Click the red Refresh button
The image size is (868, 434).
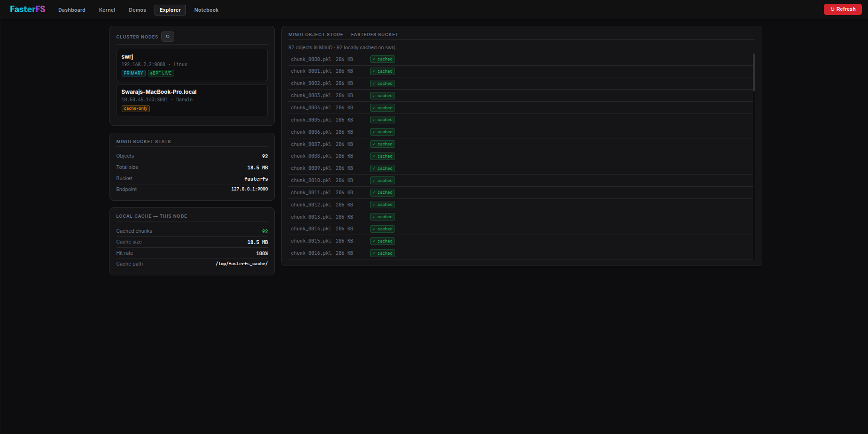point(842,9)
